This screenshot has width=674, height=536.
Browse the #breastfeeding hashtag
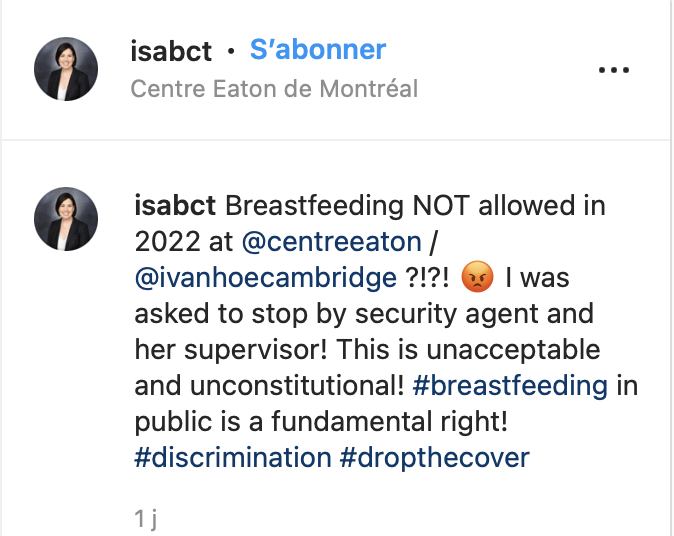pyautogui.click(x=510, y=385)
